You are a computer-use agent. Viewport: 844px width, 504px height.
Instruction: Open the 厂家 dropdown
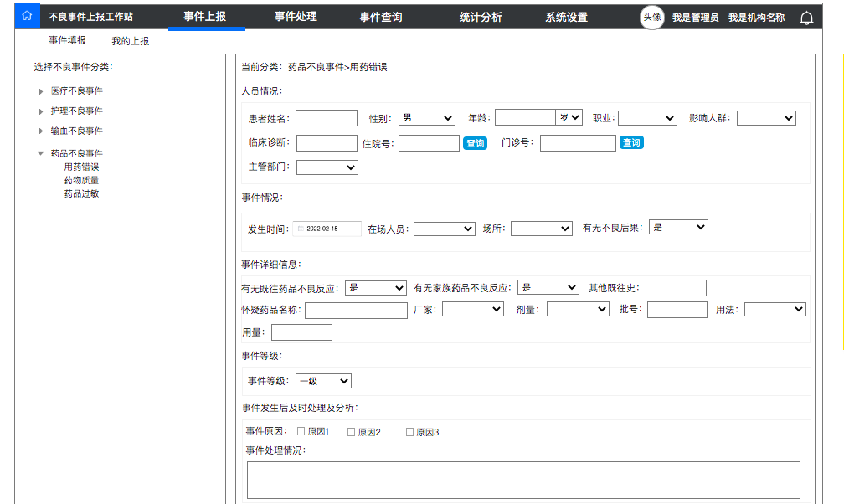click(x=473, y=309)
